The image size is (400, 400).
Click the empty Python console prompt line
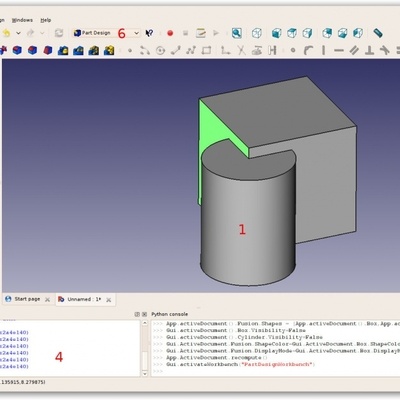pos(275,371)
